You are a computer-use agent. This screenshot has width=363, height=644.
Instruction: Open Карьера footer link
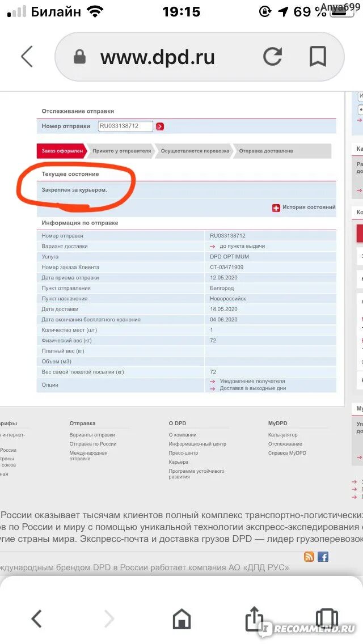tap(179, 462)
